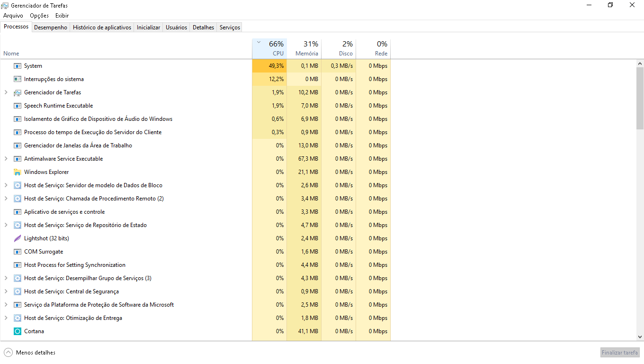Image resolution: width=644 pixels, height=364 pixels.
Task: Click Interrupções do sistema CPU value 12,2%
Action: tap(276, 79)
